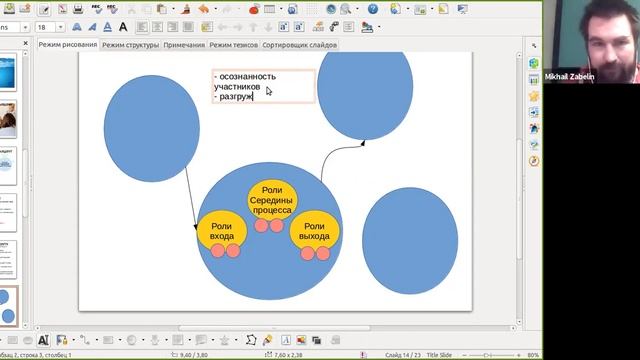Viewport: 640px width, 360px height.
Task: Click the Export as PDF icon
Action: tap(62, 9)
